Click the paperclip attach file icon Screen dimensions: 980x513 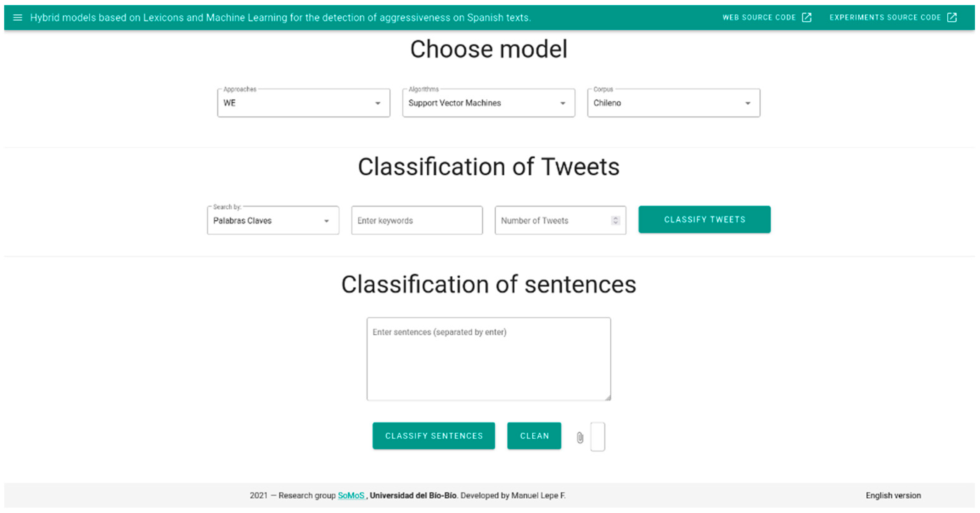click(x=580, y=437)
